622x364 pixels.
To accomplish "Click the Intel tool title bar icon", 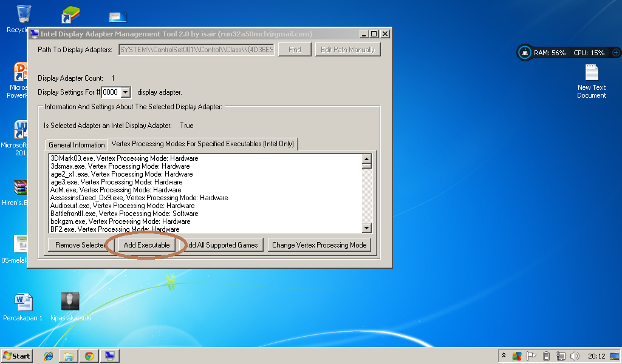I will (35, 34).
